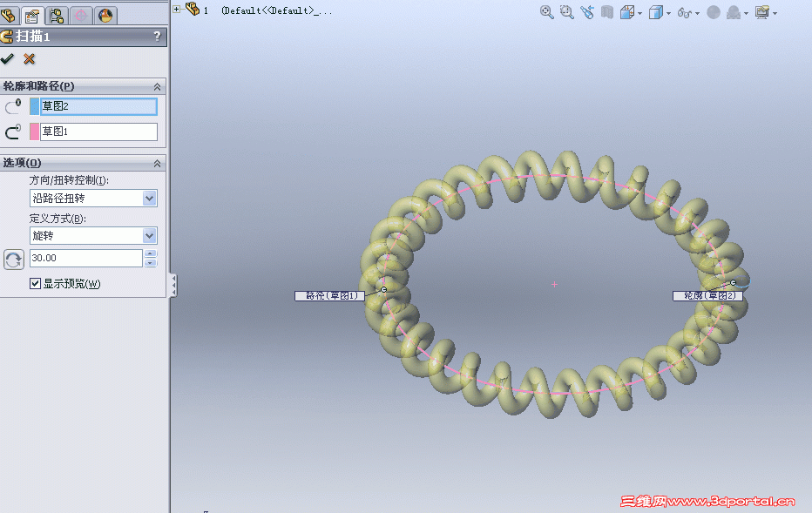Click the Previous View tool
812x513 pixels.
[587, 12]
